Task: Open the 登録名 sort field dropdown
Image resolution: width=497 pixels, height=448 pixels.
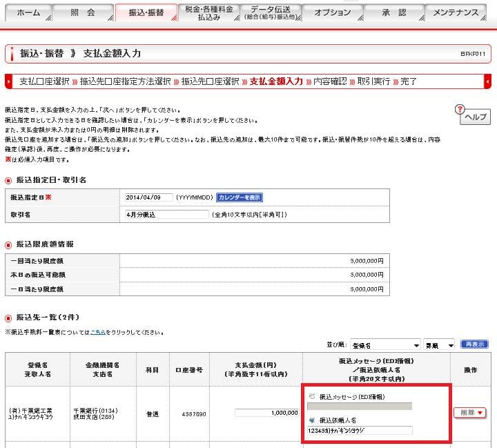Action: 385,344
